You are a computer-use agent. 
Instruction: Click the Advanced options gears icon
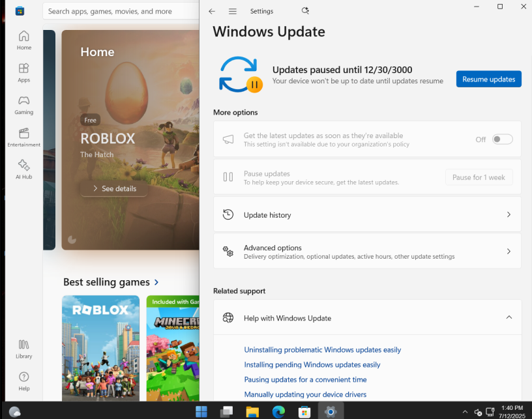(228, 251)
